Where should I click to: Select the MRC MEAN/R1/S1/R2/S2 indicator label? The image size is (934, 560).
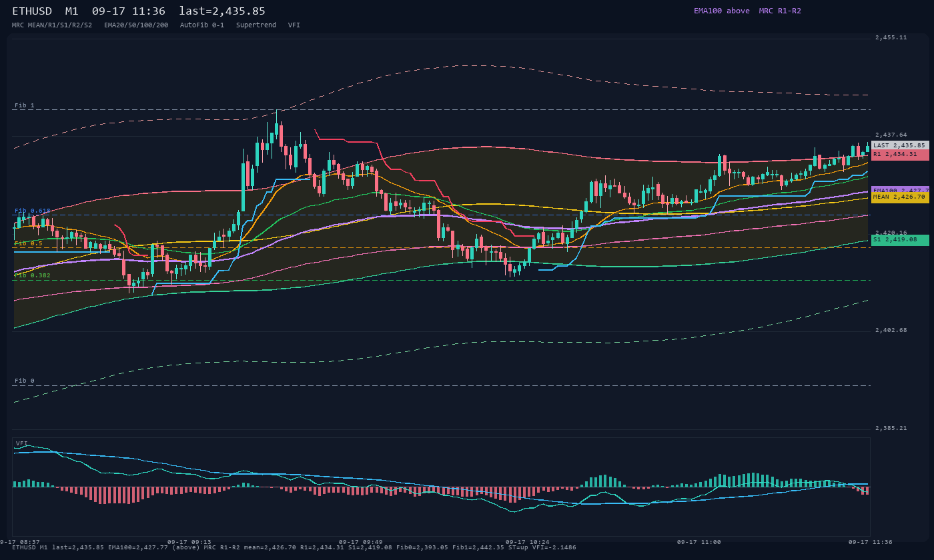click(52, 25)
